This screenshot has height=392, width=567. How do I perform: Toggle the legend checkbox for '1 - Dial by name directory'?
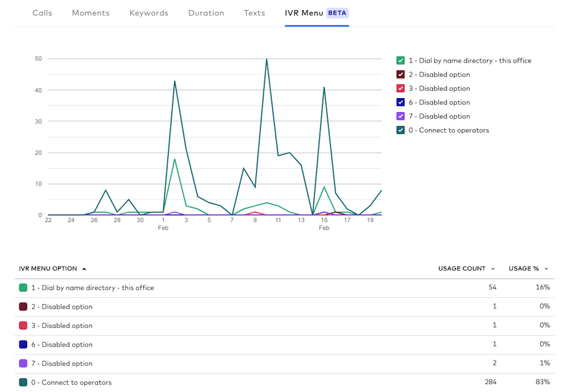400,60
